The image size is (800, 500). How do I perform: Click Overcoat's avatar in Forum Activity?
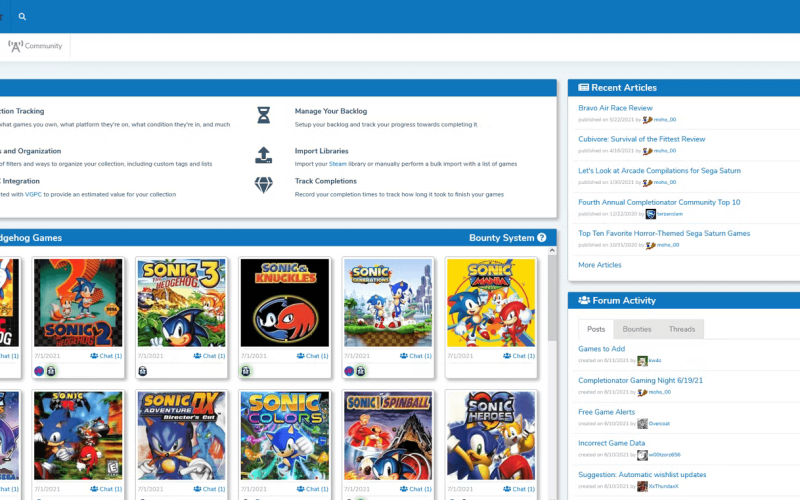[x=642, y=423]
